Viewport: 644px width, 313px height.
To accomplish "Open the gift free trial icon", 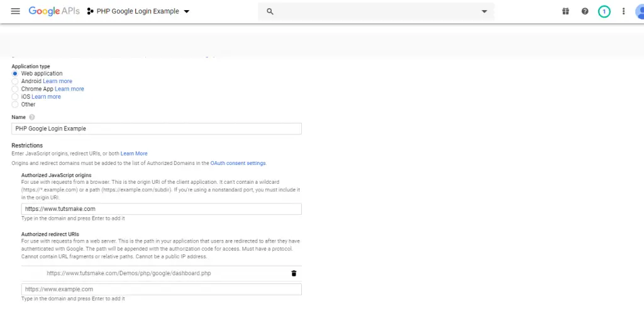I will [x=565, y=11].
